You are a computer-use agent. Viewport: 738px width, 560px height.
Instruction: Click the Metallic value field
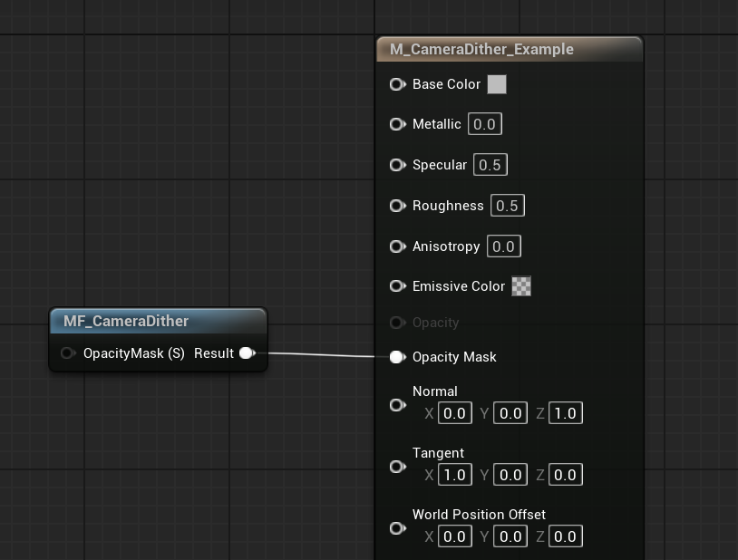click(x=484, y=124)
